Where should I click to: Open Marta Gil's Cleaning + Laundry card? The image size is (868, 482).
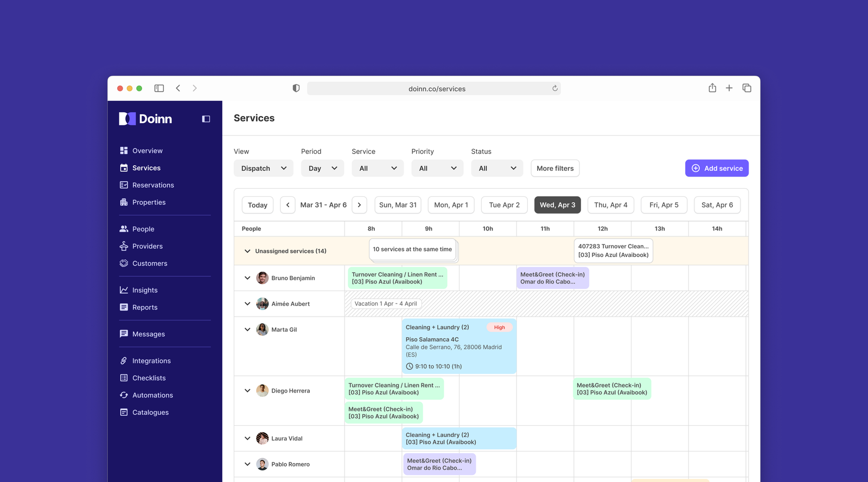pos(459,346)
